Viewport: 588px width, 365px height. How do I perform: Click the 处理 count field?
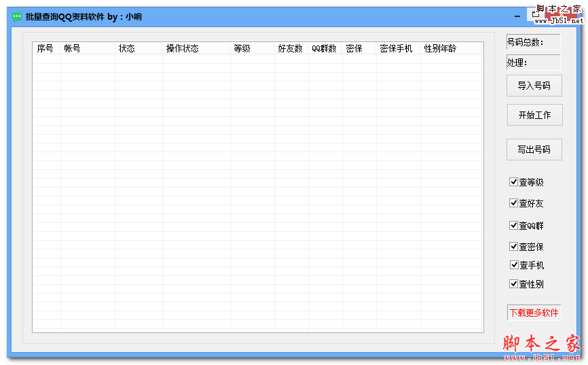click(533, 63)
